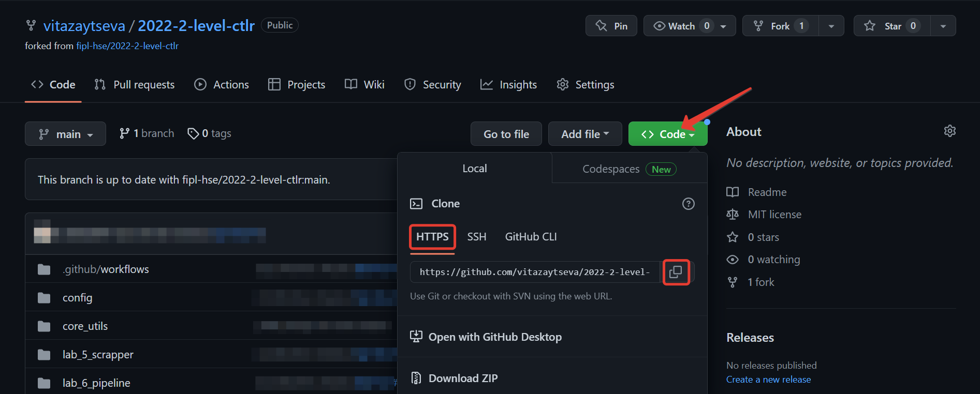View the 1 branch link

click(147, 133)
